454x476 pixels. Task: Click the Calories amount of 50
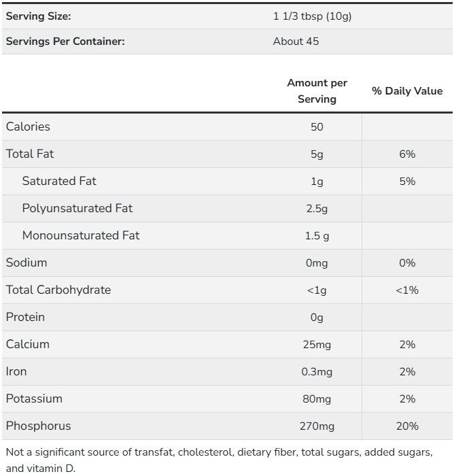tap(317, 127)
